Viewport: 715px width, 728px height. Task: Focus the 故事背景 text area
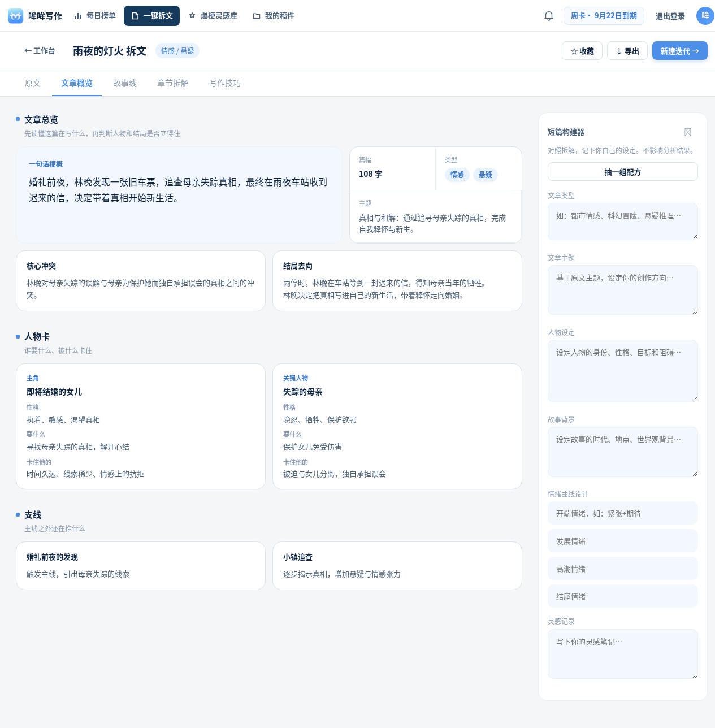click(x=623, y=452)
